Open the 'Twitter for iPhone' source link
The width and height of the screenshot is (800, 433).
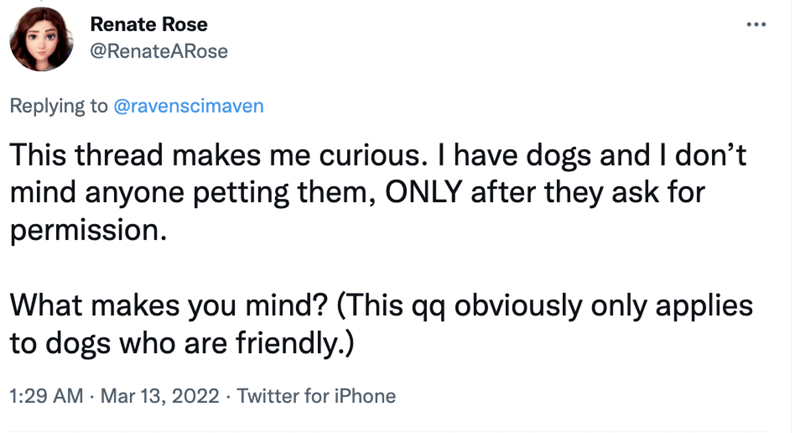[316, 396]
